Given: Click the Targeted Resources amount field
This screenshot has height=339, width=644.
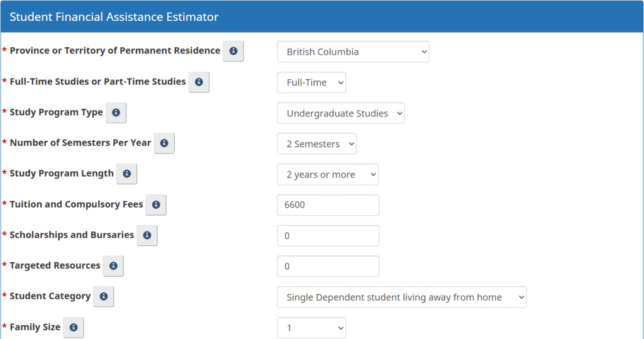Looking at the screenshot, I should (328, 267).
